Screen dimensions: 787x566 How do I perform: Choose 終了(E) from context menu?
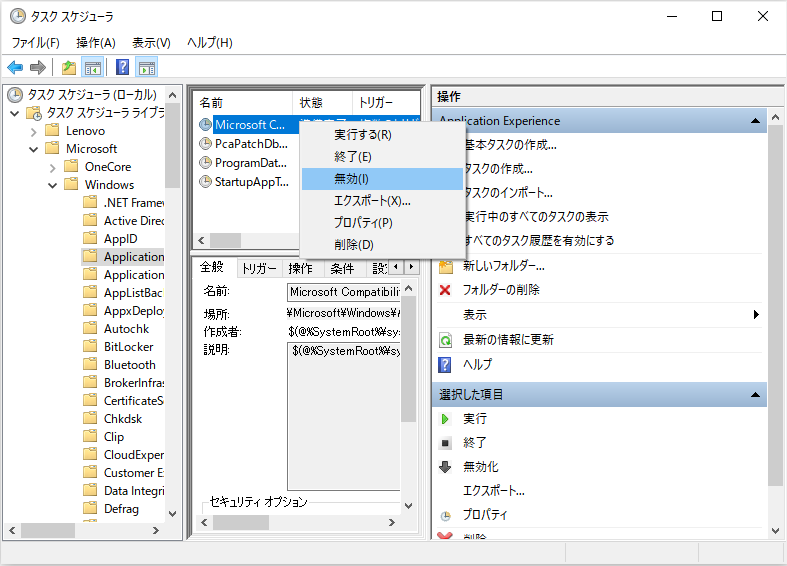click(x=382, y=157)
